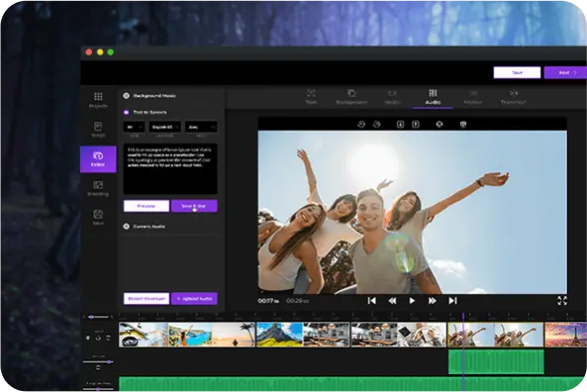587x392 pixels.
Task: Click the zoom-in magnifier by timeline slider
Action: (x=112, y=317)
